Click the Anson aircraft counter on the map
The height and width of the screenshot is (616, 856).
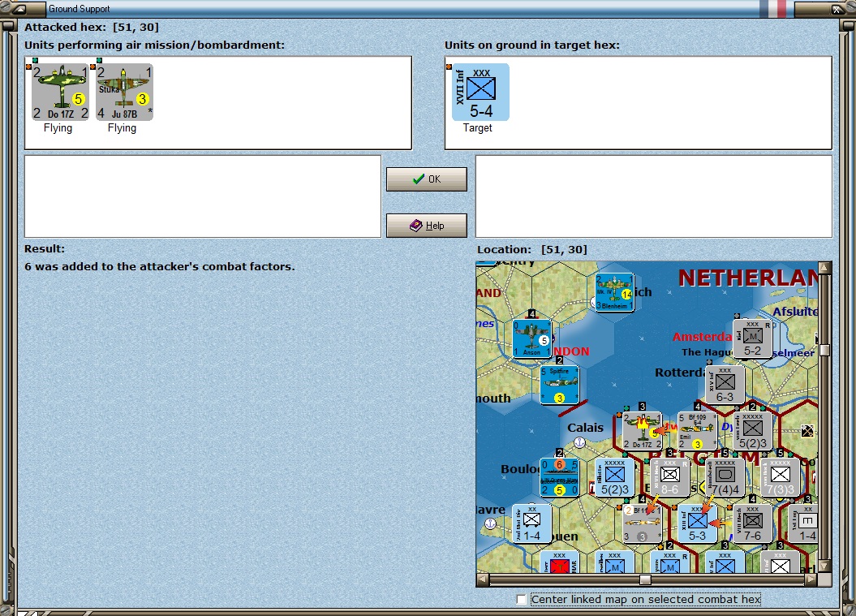tap(532, 338)
